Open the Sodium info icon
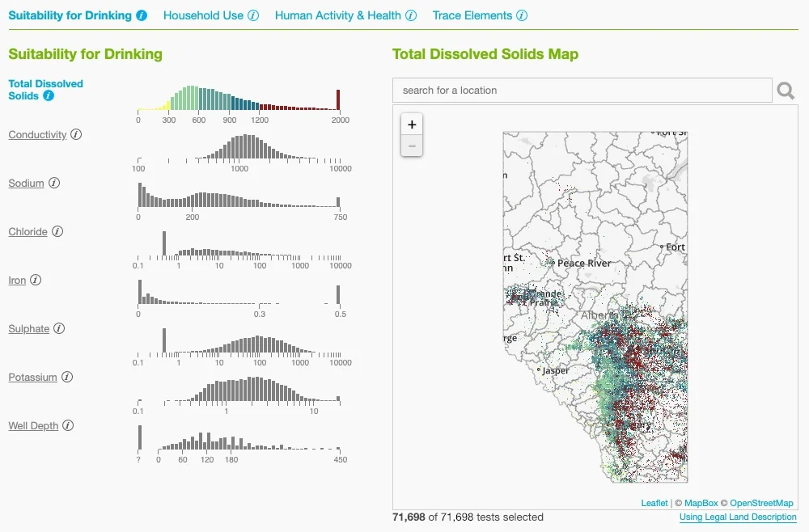Image resolution: width=809 pixels, height=532 pixels. click(55, 184)
